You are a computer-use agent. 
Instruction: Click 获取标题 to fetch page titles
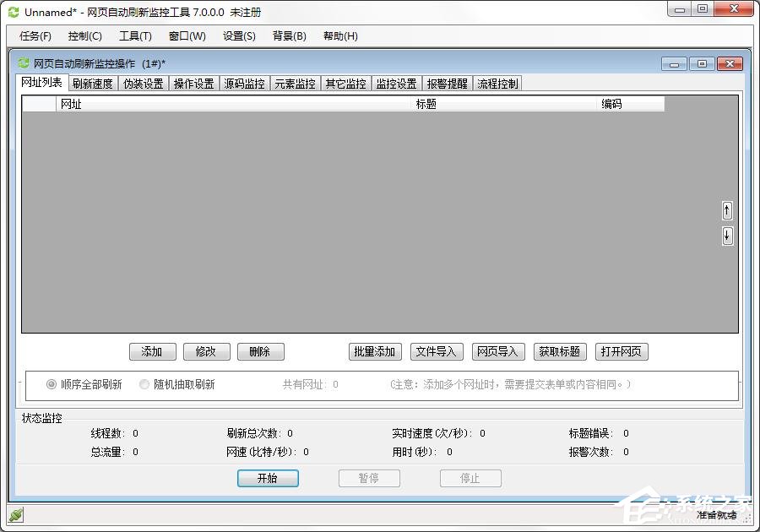click(x=560, y=351)
